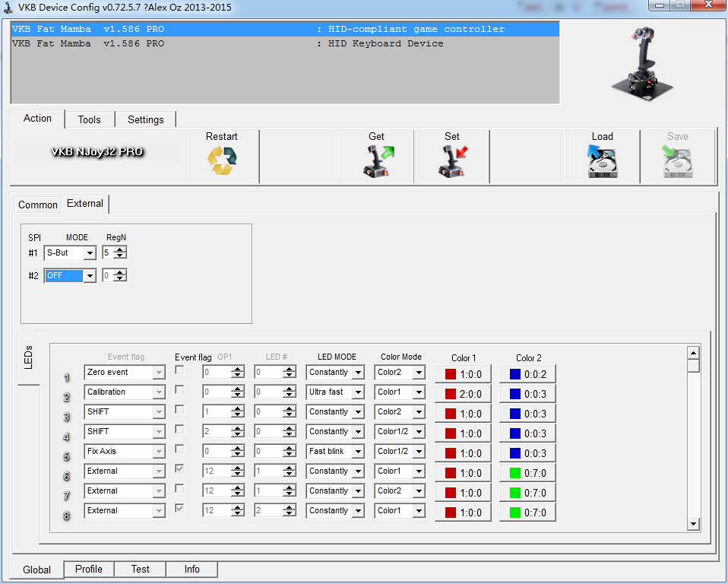
Task: Open the Test bottom tab
Action: [140, 569]
